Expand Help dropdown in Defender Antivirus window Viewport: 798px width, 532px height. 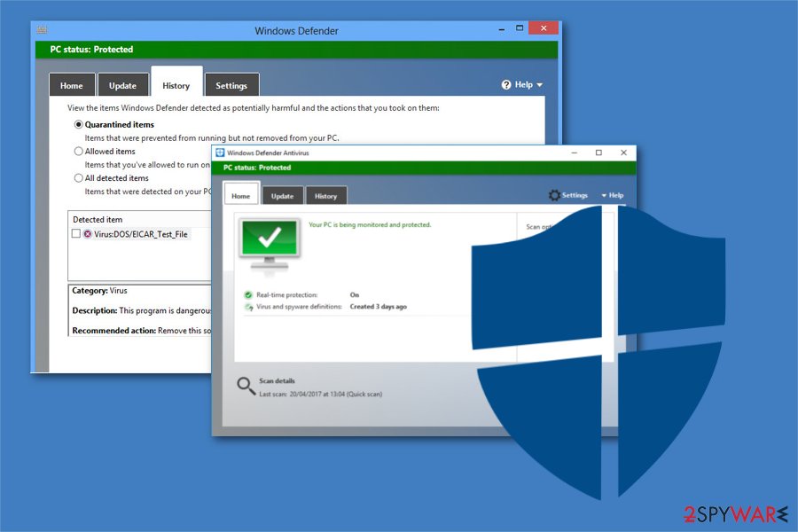(x=612, y=195)
